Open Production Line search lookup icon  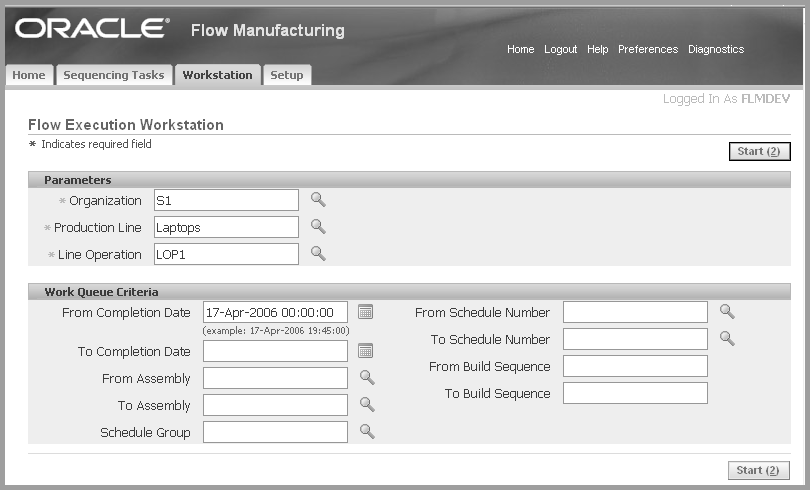click(318, 227)
